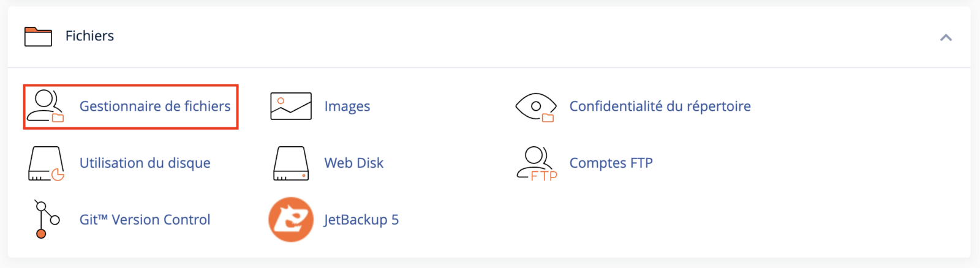Open the Images text link
The width and height of the screenshot is (980, 268).
pyautogui.click(x=347, y=106)
